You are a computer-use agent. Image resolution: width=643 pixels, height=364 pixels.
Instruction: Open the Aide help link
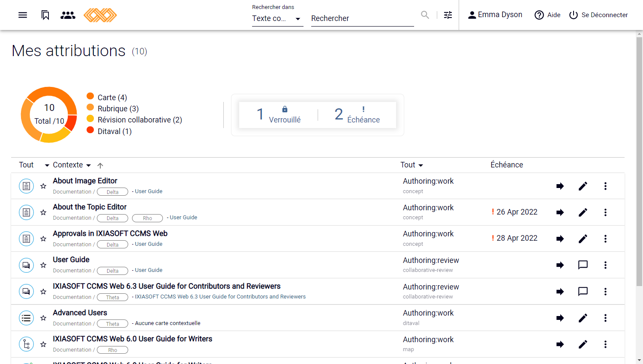[547, 15]
